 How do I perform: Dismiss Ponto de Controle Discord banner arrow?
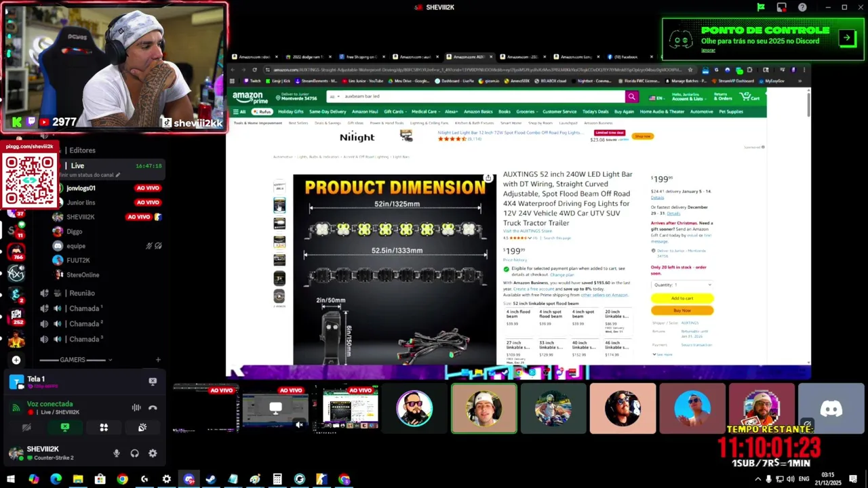(846, 38)
